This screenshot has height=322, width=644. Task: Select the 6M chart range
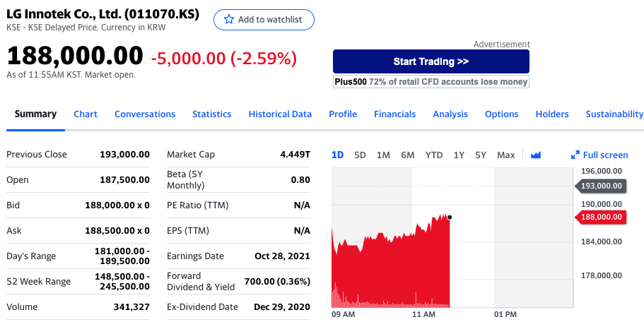coord(407,155)
